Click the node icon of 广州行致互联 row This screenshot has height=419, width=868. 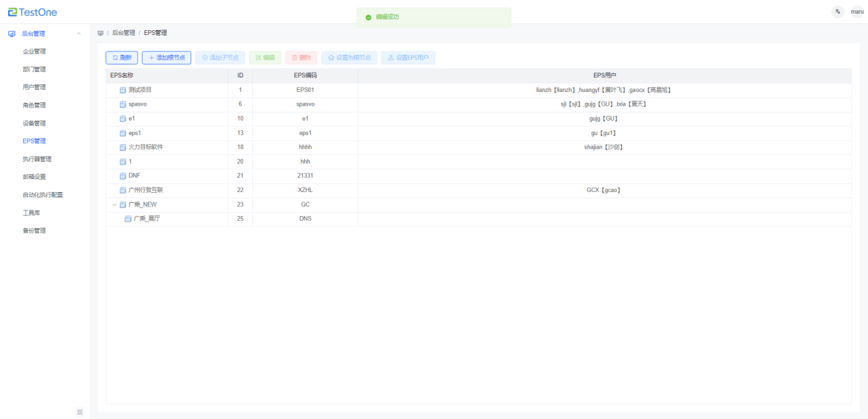point(123,190)
